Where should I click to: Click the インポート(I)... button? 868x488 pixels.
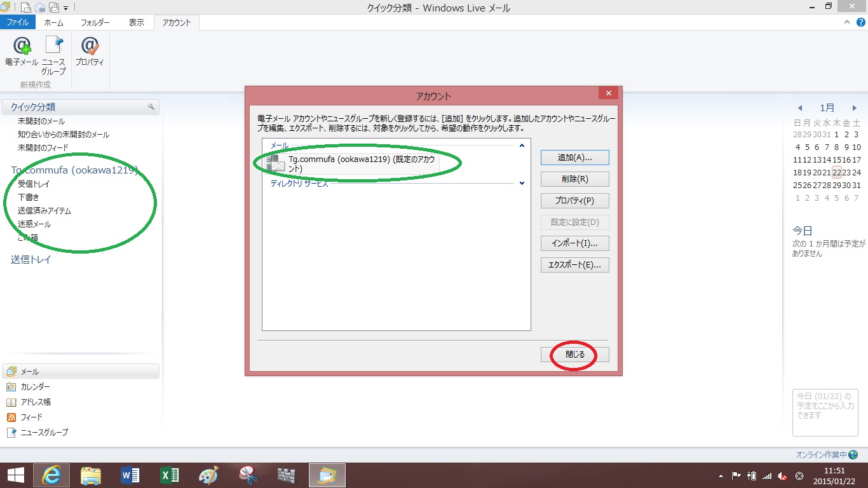[x=574, y=243]
